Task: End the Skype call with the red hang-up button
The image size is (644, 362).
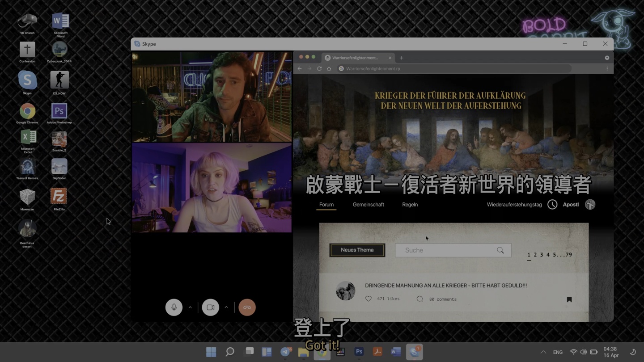Action: (247, 307)
